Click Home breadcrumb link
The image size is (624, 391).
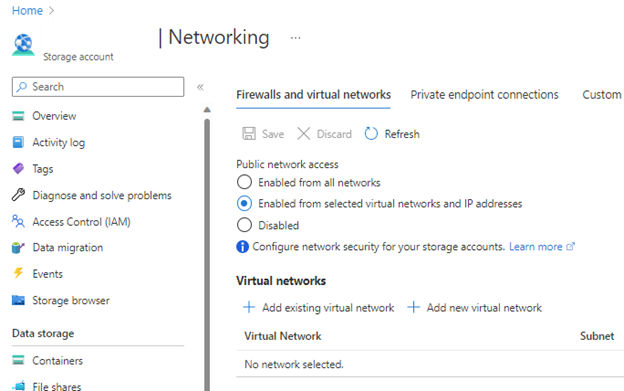point(27,10)
